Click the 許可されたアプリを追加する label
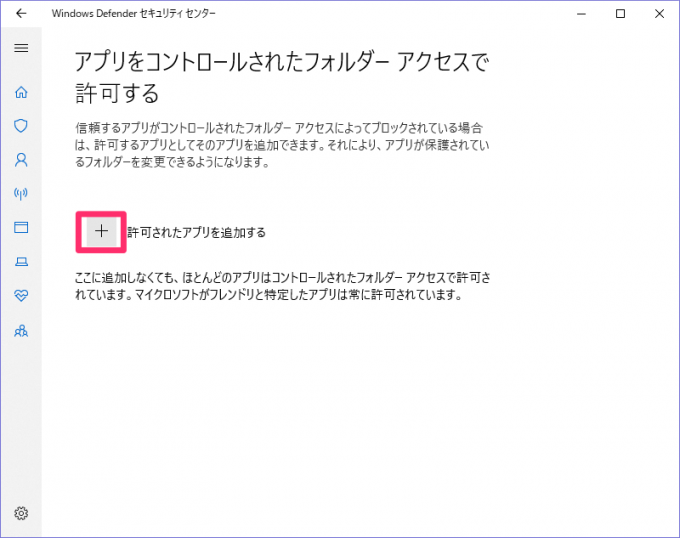 tap(196, 232)
